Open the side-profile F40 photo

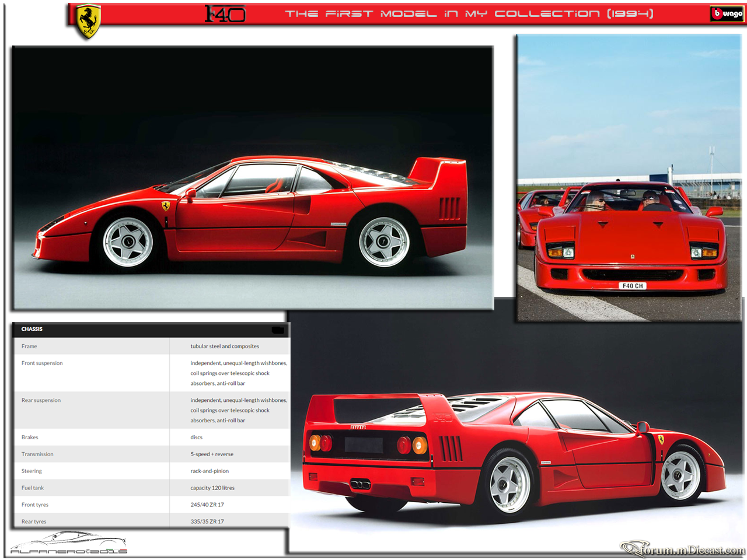coord(253,178)
